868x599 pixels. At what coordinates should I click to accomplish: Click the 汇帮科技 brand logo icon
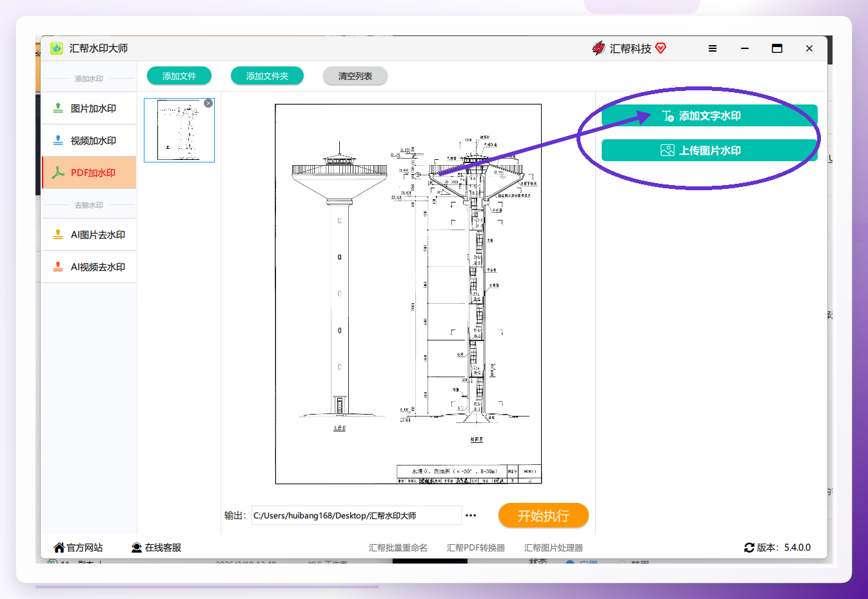click(598, 48)
